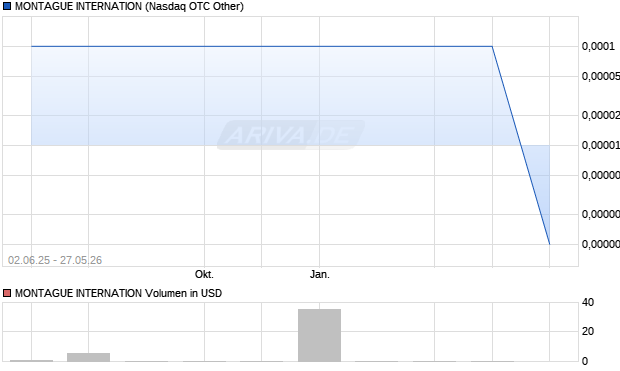Image resolution: width=620 pixels, height=371 pixels.
Task: Click the end point of the falling price line
Action: pyautogui.click(x=550, y=244)
